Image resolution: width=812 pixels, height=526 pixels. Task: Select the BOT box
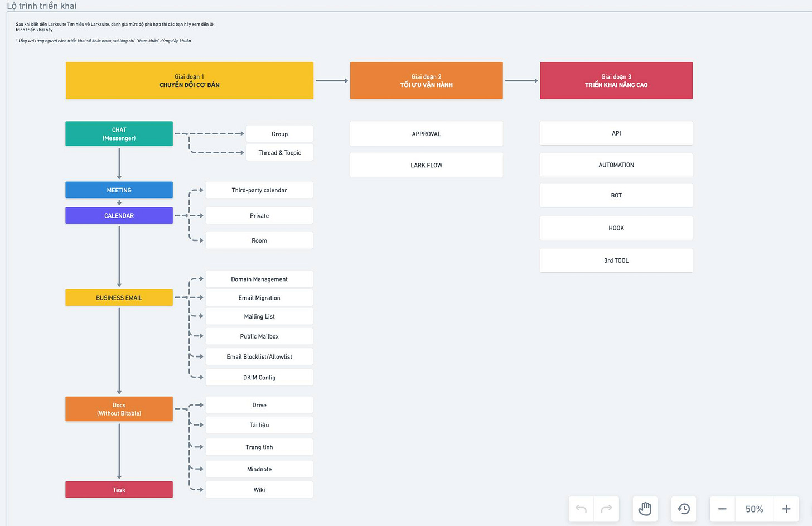click(x=616, y=195)
